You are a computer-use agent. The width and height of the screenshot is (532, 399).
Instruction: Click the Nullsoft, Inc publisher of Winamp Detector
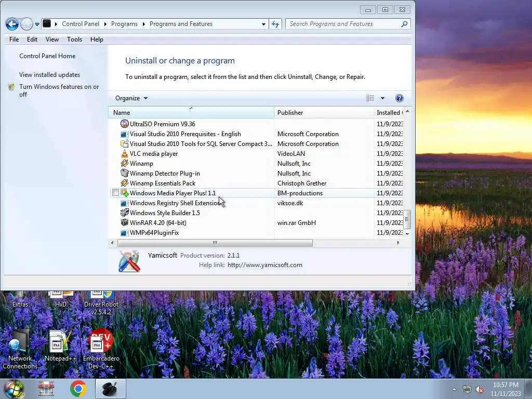point(294,174)
